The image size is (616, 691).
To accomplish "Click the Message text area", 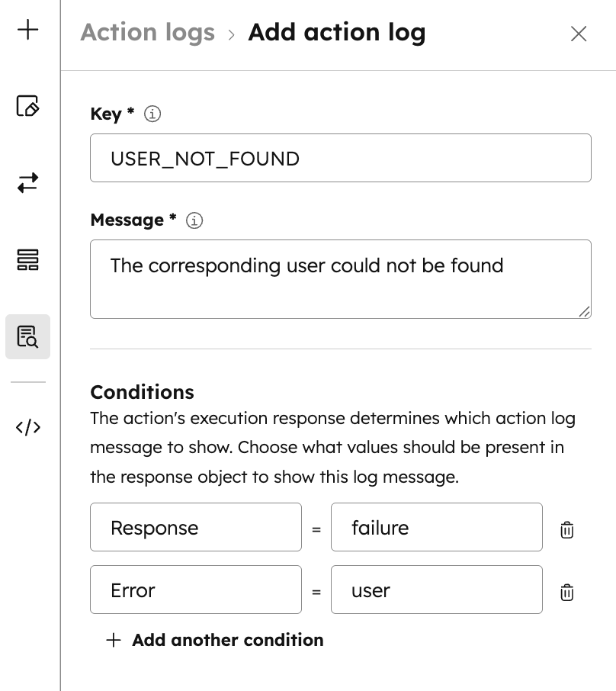I will [x=340, y=279].
